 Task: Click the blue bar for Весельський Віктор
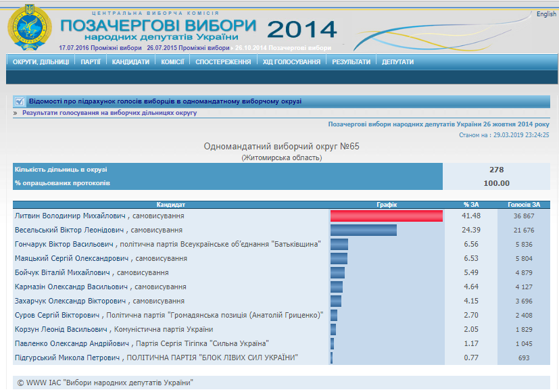364,230
